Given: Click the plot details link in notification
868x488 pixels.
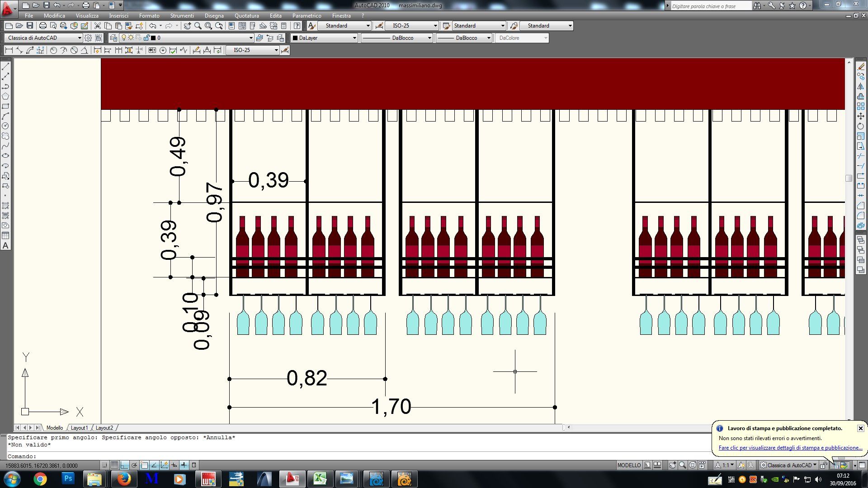Looking at the screenshot, I should (790, 448).
